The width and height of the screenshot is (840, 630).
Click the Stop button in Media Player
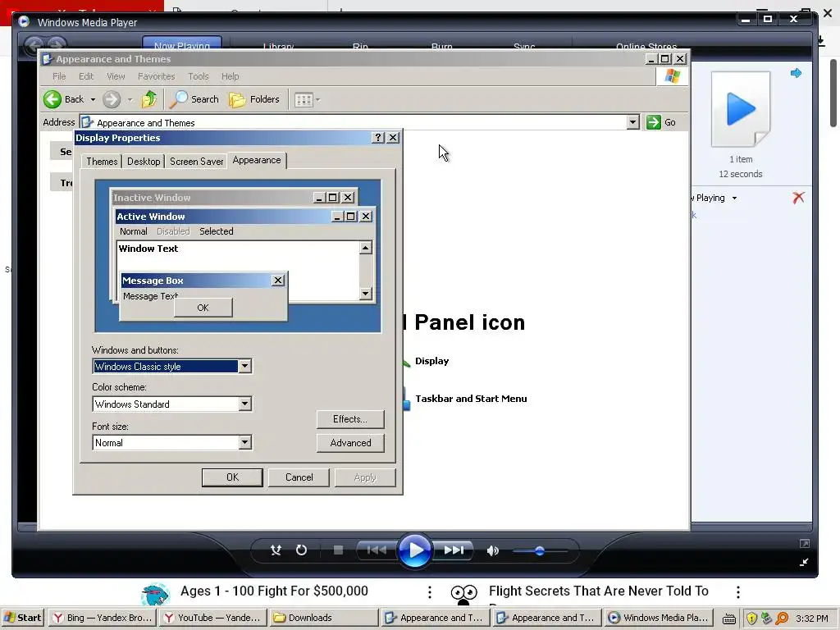click(x=338, y=550)
